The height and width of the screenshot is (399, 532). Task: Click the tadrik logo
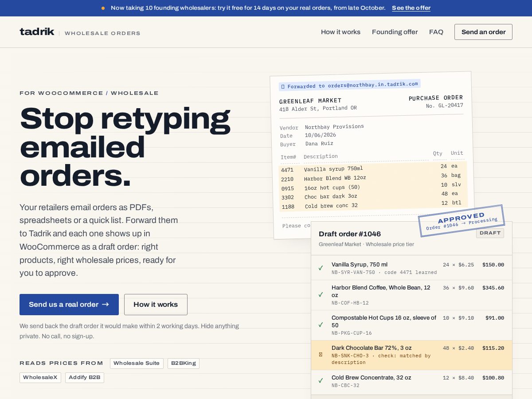tap(37, 32)
